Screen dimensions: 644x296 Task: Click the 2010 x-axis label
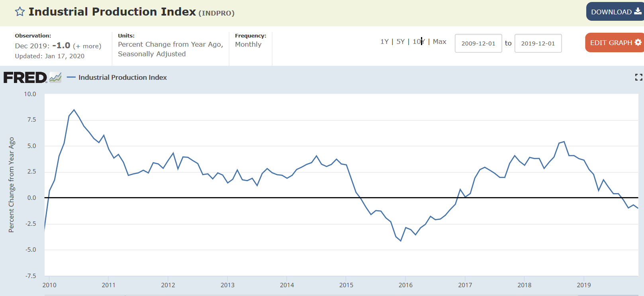click(49, 285)
